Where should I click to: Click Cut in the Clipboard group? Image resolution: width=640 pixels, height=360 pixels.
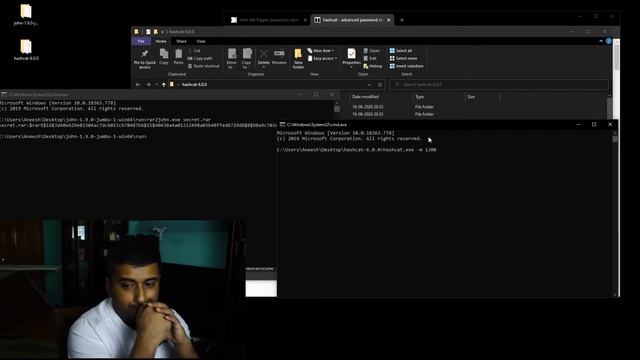[x=194, y=51]
